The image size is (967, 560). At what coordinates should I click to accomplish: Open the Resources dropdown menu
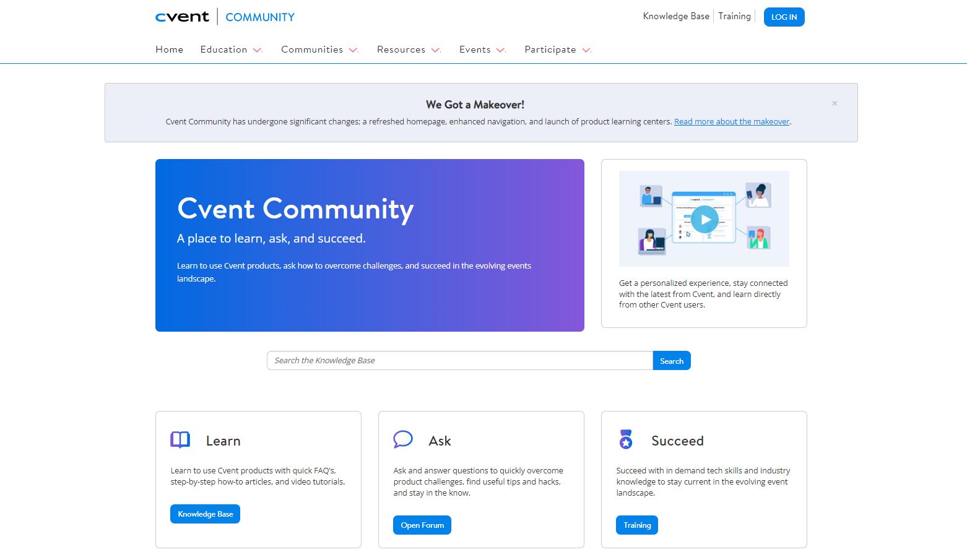409,50
